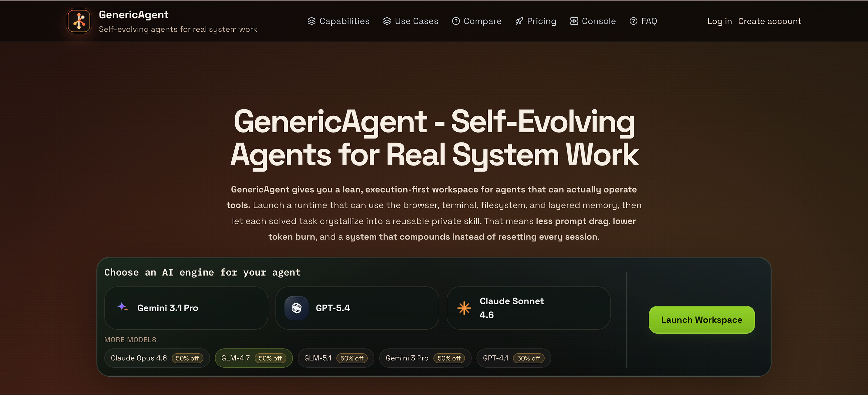Click the "Self-evolving agents for real system work" tagline
The image size is (868, 395).
tap(178, 29)
